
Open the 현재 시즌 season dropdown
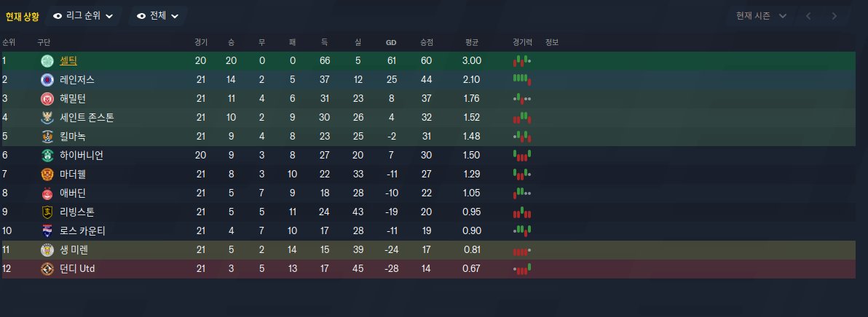point(762,15)
